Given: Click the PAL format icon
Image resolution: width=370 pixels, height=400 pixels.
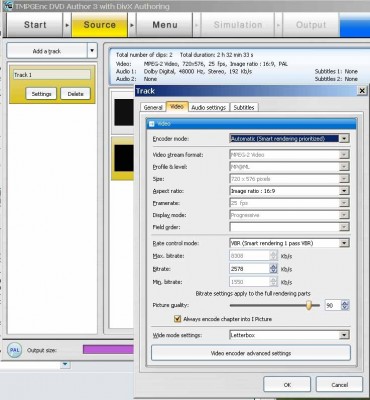Looking at the screenshot, I should click(x=14, y=350).
